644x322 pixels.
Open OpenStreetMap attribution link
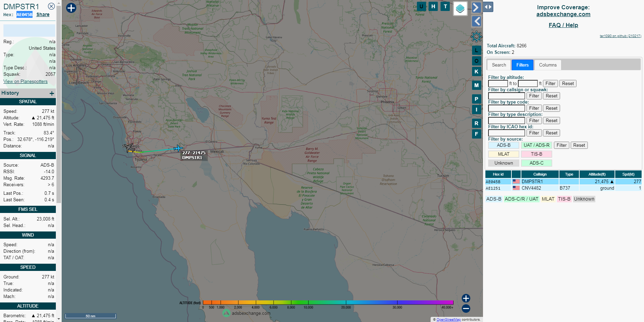(448, 319)
